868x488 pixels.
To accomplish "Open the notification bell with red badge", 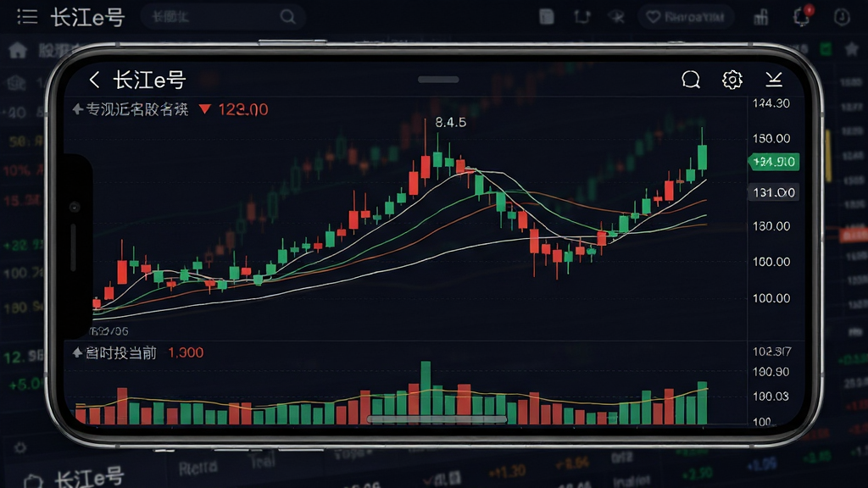I will (802, 16).
